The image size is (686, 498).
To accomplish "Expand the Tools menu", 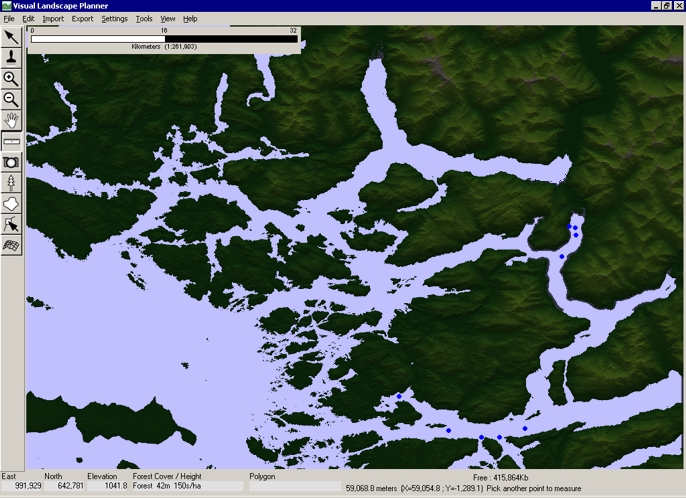I will point(144,19).
